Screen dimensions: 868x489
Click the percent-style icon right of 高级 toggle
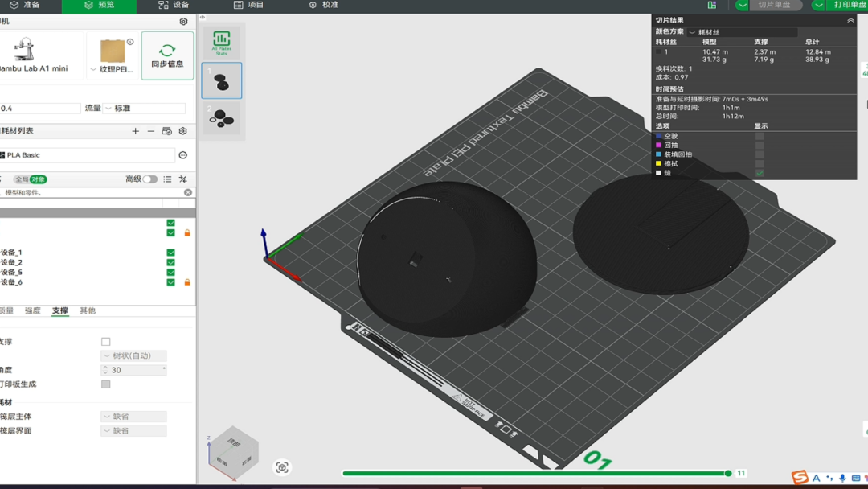[x=182, y=179]
